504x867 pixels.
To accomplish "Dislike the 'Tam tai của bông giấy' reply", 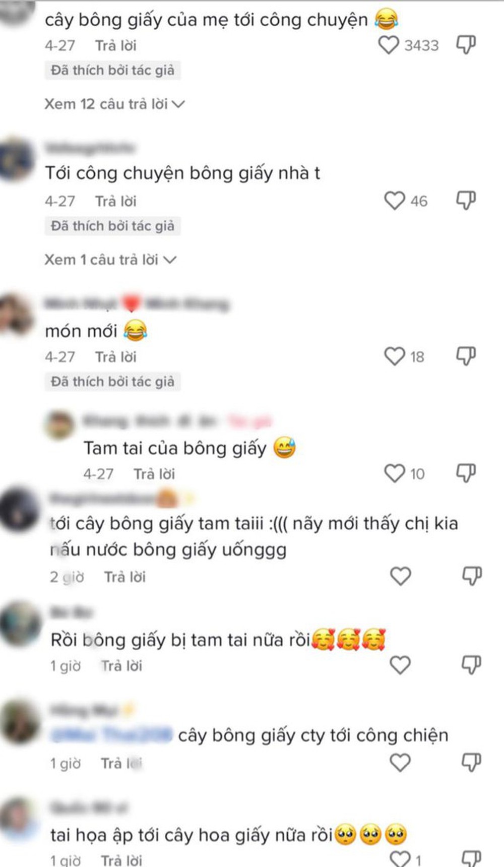I will pos(466,473).
